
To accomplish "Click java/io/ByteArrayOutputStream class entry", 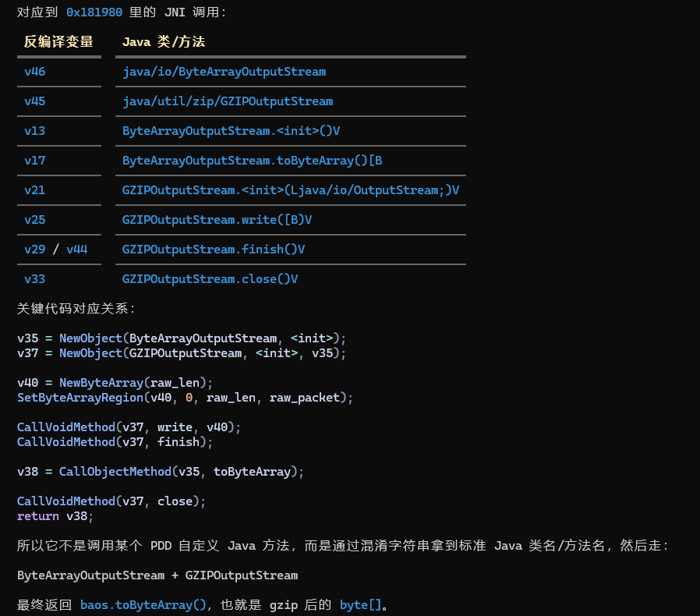I will 224,72.
